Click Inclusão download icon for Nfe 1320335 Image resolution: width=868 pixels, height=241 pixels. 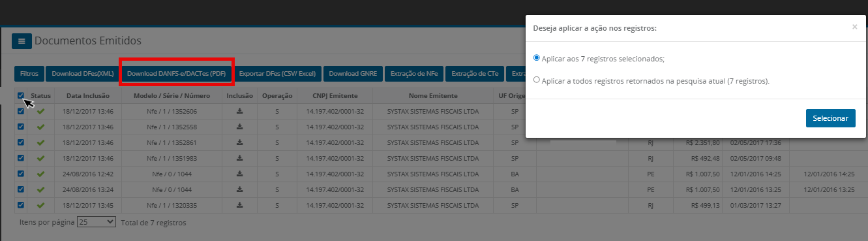[x=240, y=205]
